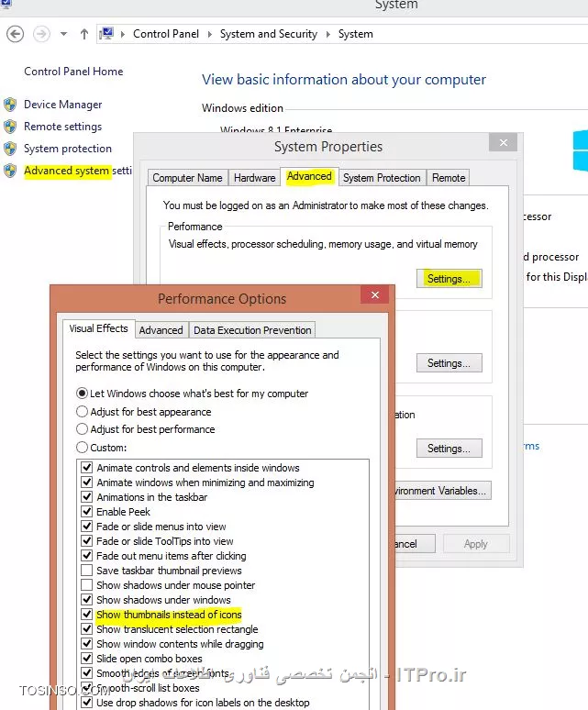Open System and Security breadcrumb
Viewport: 588px width, 710px height.
pos(269,34)
